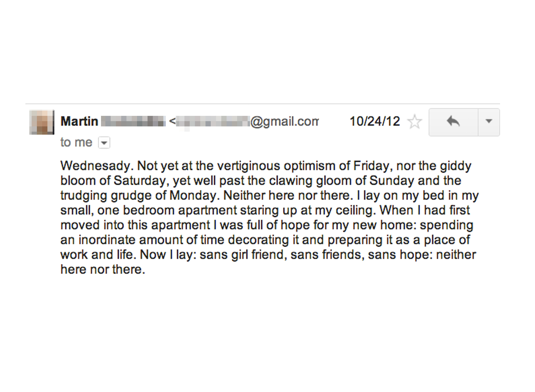
Task: Expand the "to me" details dropdown
Action: (x=104, y=143)
